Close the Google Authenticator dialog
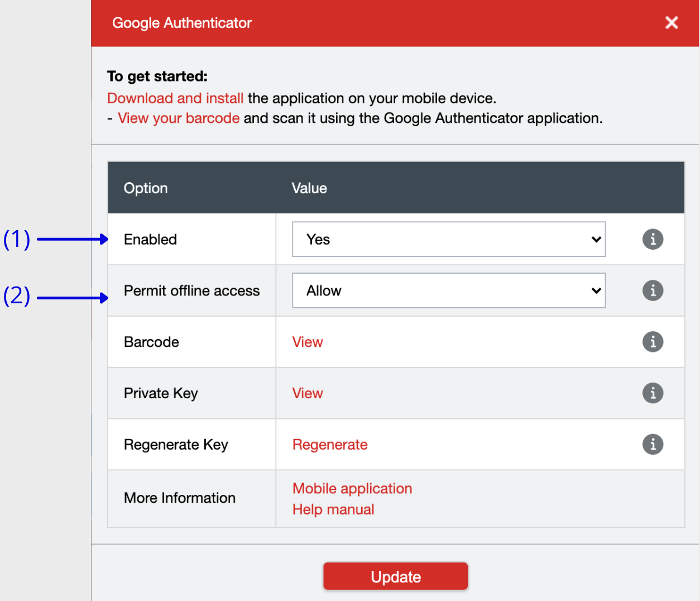Image resolution: width=700 pixels, height=601 pixels. point(672,23)
